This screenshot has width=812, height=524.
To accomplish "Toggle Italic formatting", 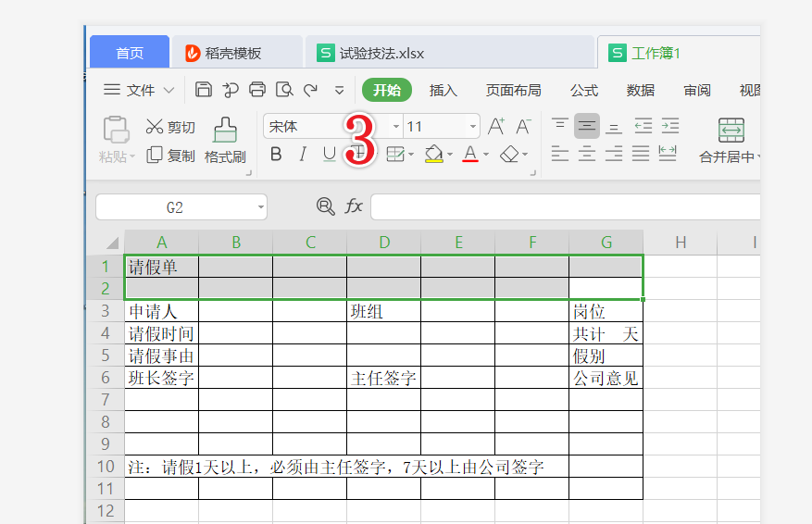I will click(303, 154).
